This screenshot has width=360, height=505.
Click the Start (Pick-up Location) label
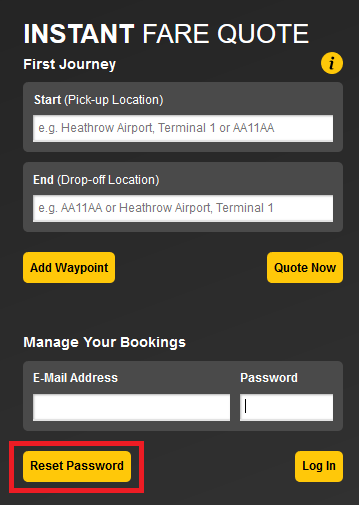[99, 100]
